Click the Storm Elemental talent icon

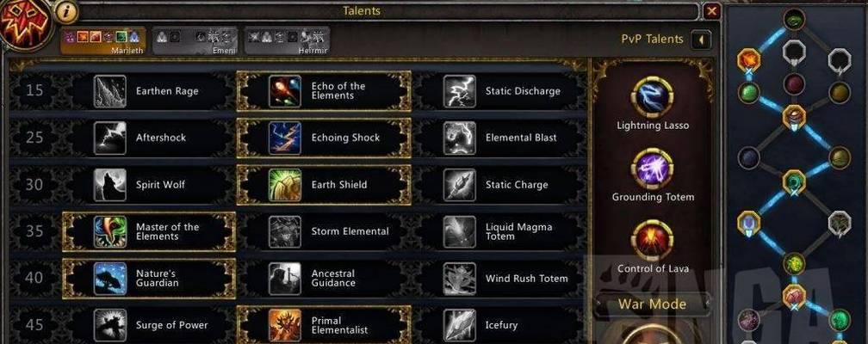pos(285,231)
